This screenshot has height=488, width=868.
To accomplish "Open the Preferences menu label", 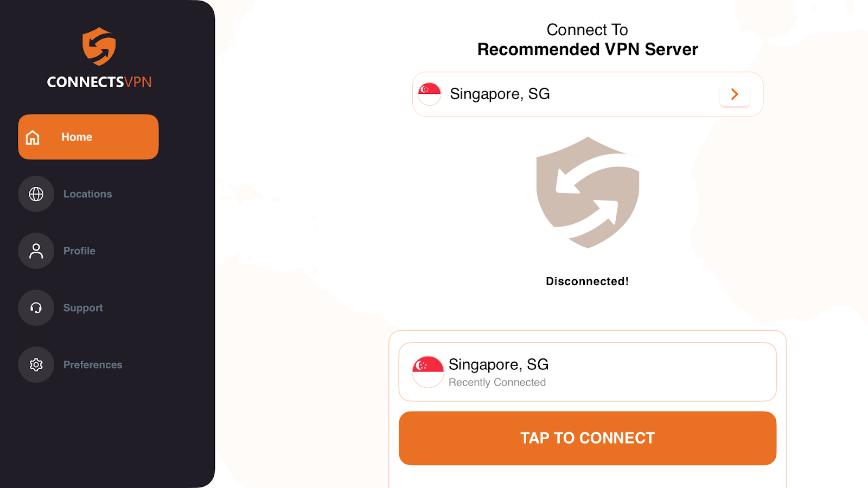I will pyautogui.click(x=93, y=365).
